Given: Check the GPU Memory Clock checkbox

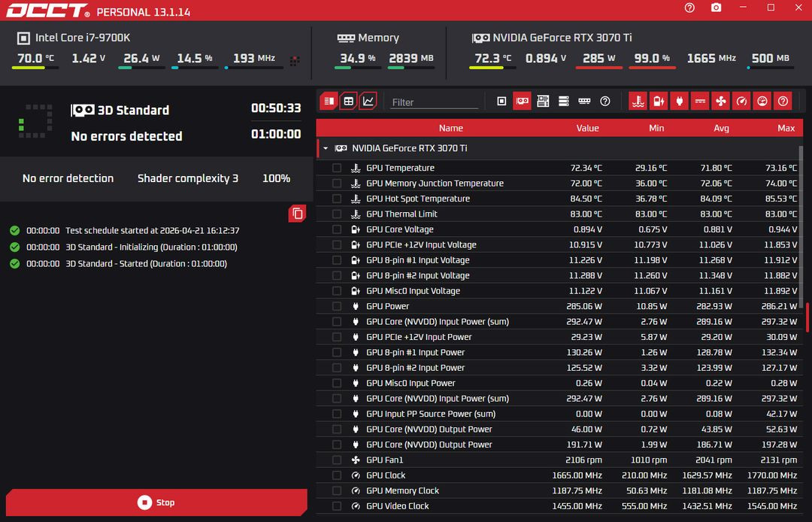Looking at the screenshot, I should coord(337,490).
